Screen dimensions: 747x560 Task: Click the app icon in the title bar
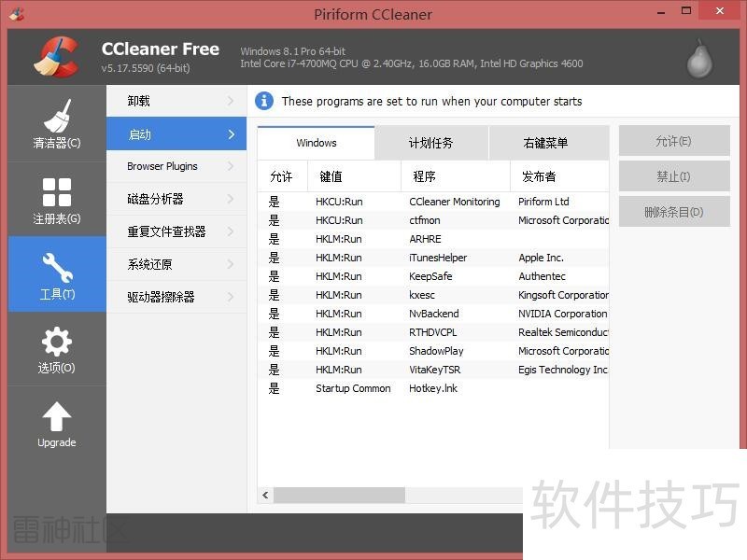(17, 14)
